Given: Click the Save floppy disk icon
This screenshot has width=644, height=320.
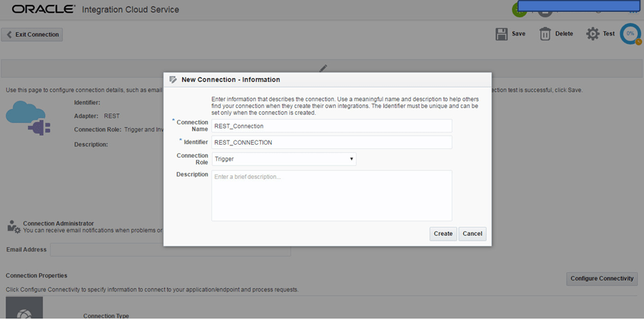Looking at the screenshot, I should coord(502,34).
